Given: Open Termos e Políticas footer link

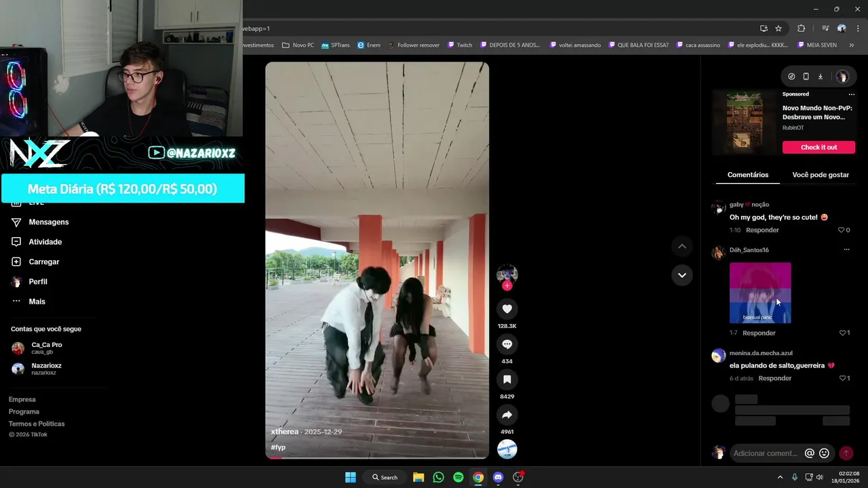Looking at the screenshot, I should point(37,424).
